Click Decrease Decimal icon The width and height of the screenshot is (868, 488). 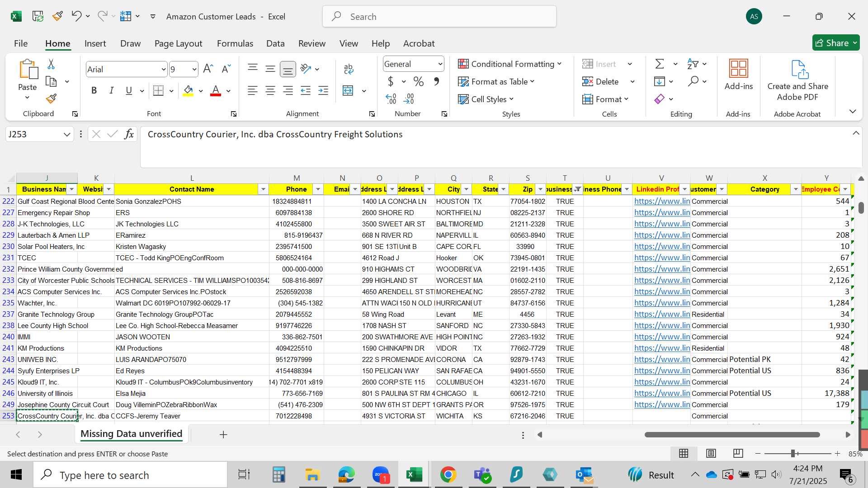point(409,99)
